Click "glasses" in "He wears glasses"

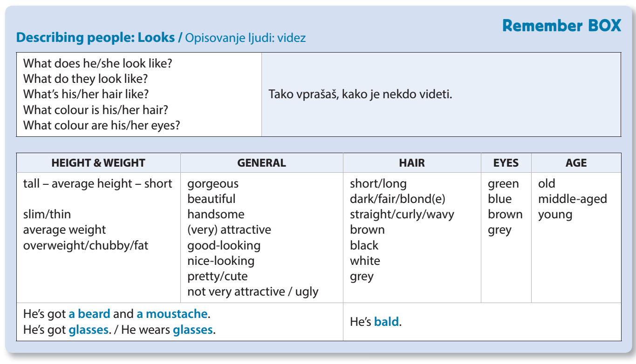coord(192,330)
